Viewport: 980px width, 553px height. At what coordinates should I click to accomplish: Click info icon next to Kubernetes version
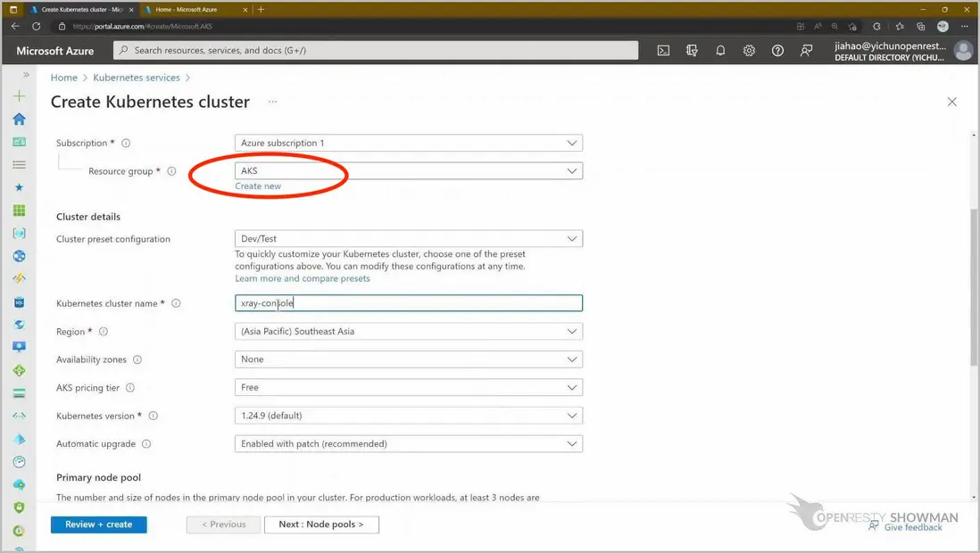coord(153,416)
